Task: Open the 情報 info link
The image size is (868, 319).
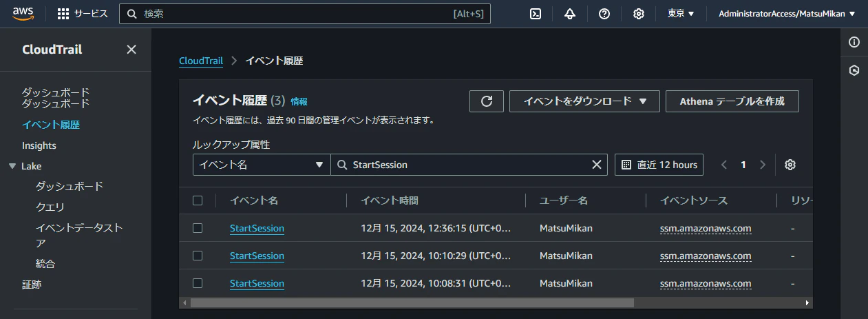Action: click(x=299, y=101)
